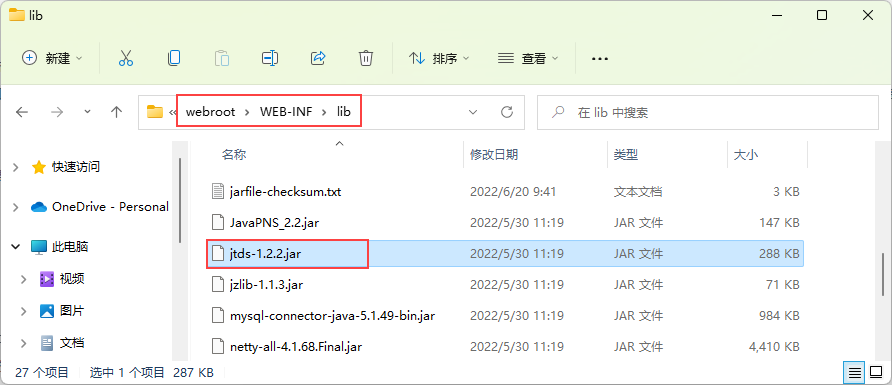This screenshot has width=892, height=385.
Task: Open the 排序 sort dropdown
Action: tap(439, 58)
